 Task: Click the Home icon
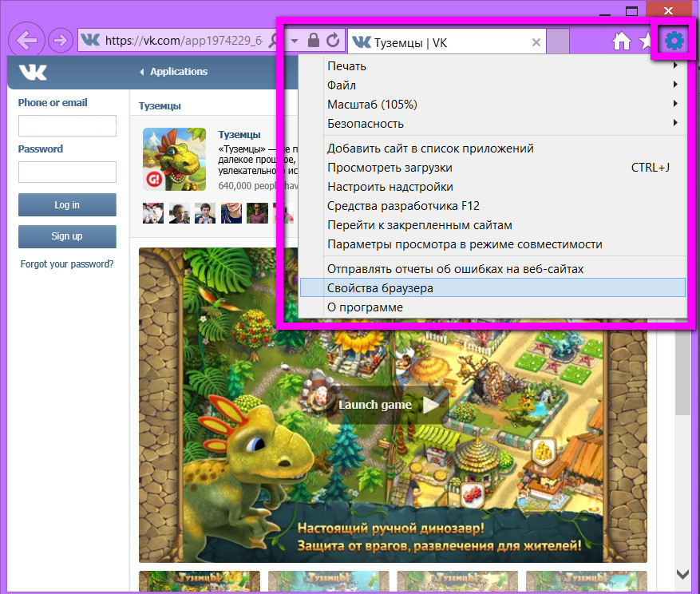(x=622, y=41)
